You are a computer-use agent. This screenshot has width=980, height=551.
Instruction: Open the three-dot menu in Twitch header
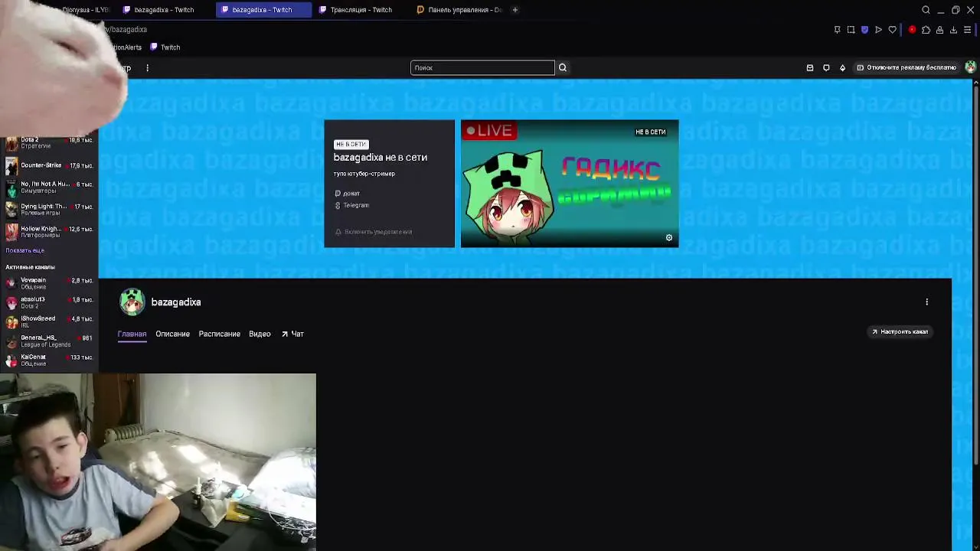coord(147,68)
